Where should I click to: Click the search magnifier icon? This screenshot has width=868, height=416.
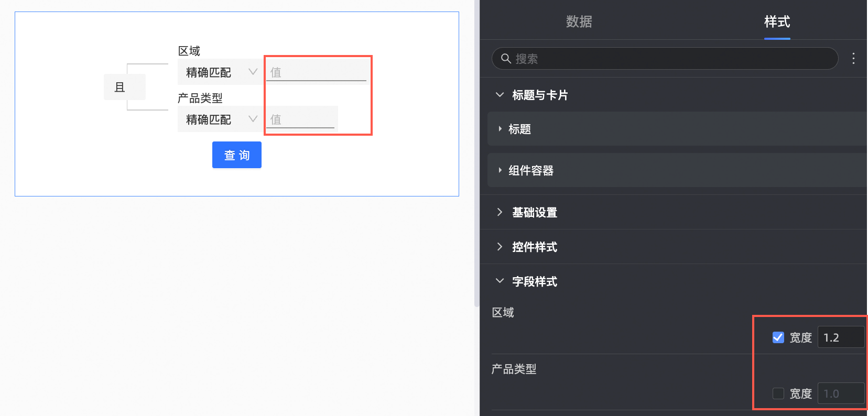[x=506, y=59]
